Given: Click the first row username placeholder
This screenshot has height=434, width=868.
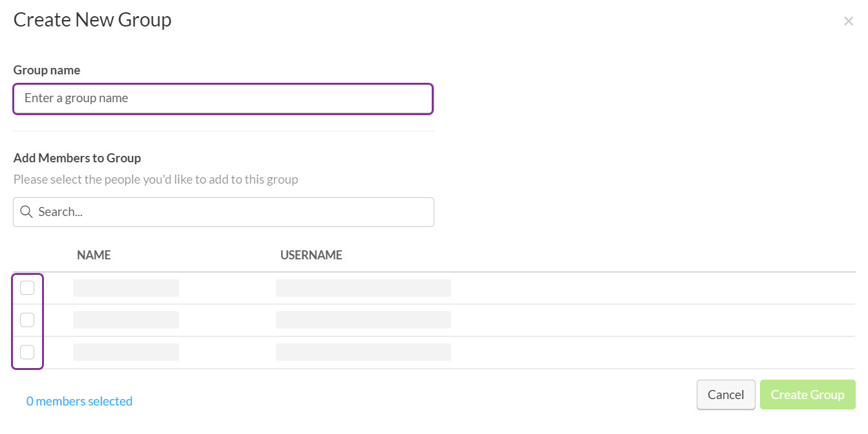Looking at the screenshot, I should (x=363, y=287).
